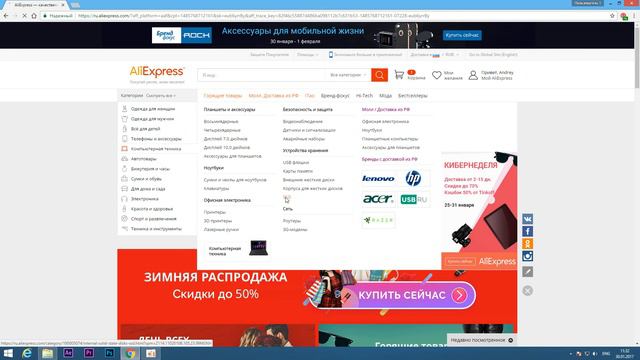
Task: Click 'Купить сейчас' button in top banner
Action: tap(462, 36)
